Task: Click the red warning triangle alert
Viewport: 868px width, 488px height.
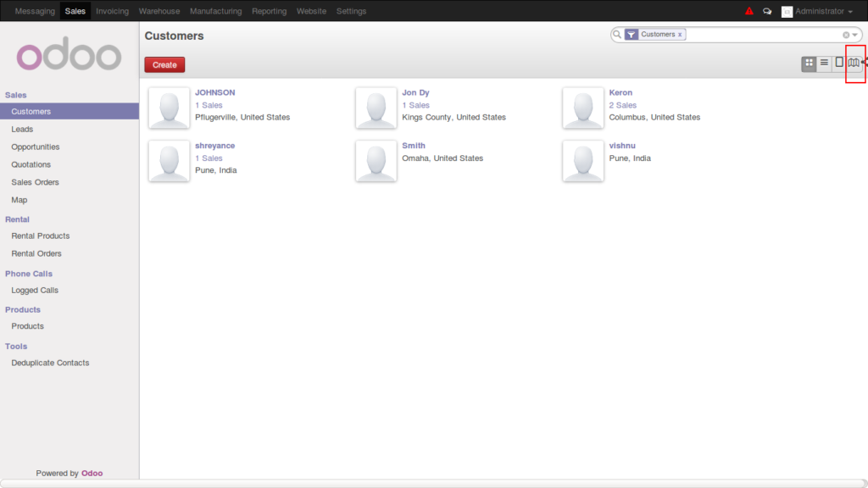Action: pyautogui.click(x=749, y=10)
